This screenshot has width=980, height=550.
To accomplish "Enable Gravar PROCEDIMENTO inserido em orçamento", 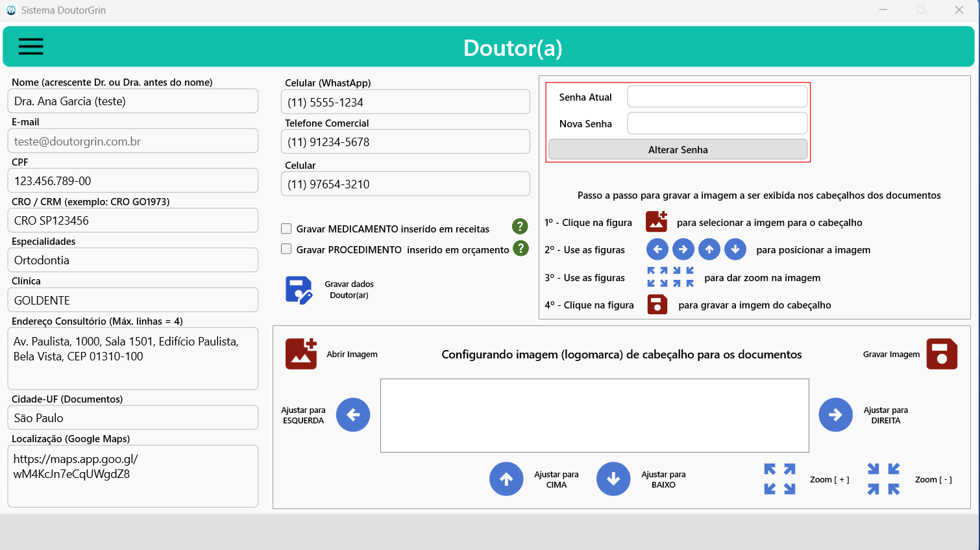I will tap(286, 249).
